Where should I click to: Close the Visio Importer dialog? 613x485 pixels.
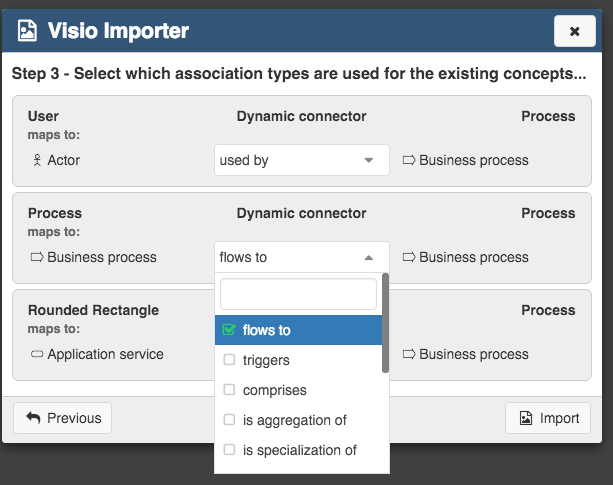(x=574, y=31)
